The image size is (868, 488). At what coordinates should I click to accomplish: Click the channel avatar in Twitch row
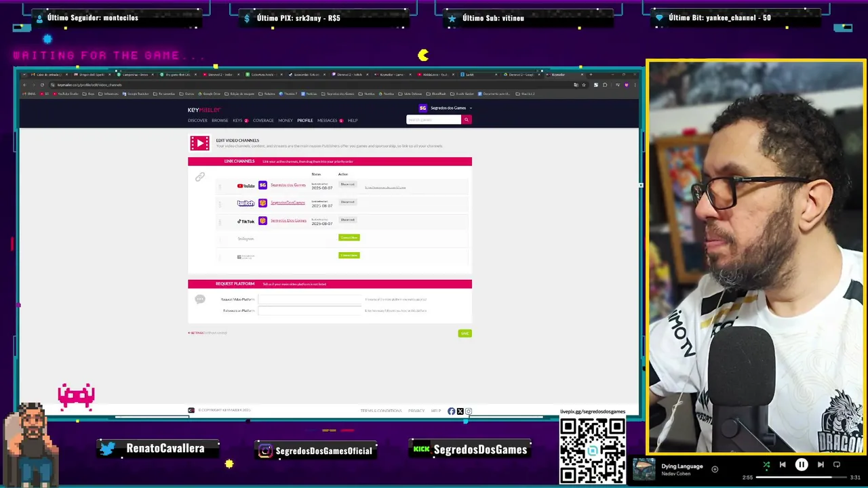tap(262, 203)
